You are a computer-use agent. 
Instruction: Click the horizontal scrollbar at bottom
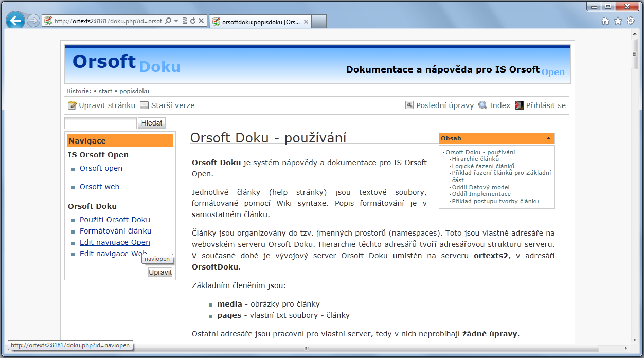[x=306, y=348]
